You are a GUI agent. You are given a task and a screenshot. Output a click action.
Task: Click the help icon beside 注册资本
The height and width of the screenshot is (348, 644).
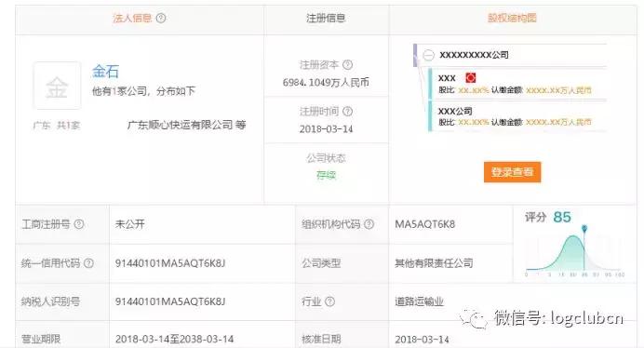347,64
